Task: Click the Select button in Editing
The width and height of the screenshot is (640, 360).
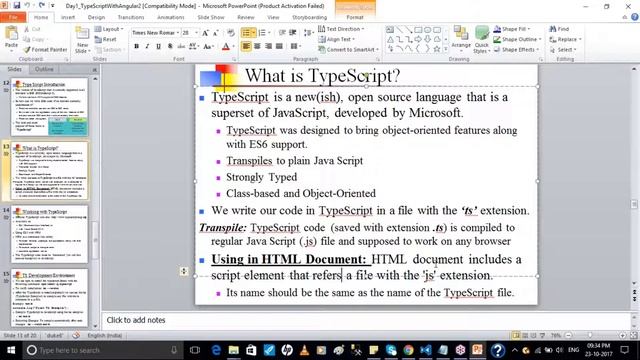Action: [563, 49]
